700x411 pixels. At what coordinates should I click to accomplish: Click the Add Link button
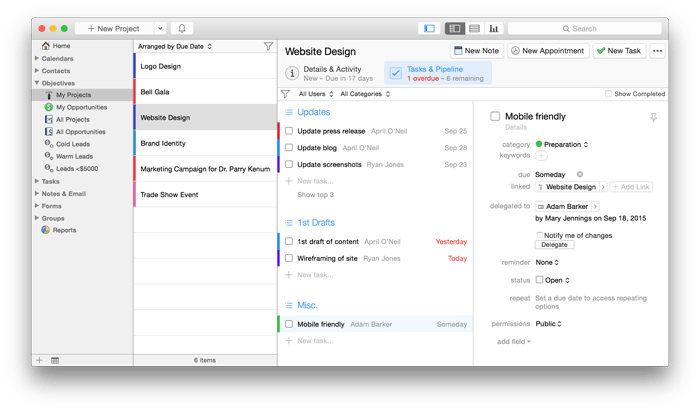pyautogui.click(x=631, y=187)
